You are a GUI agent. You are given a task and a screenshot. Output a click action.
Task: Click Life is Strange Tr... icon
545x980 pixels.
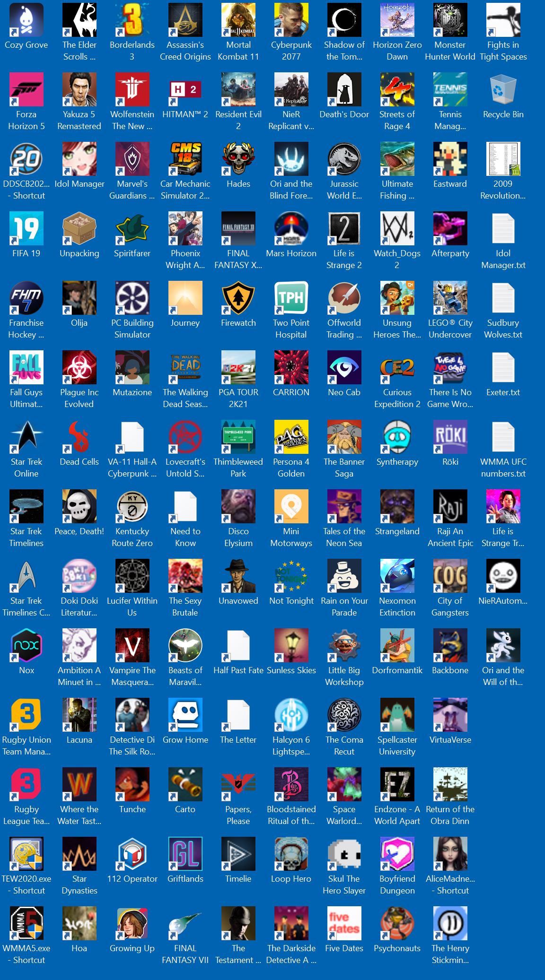(x=503, y=506)
